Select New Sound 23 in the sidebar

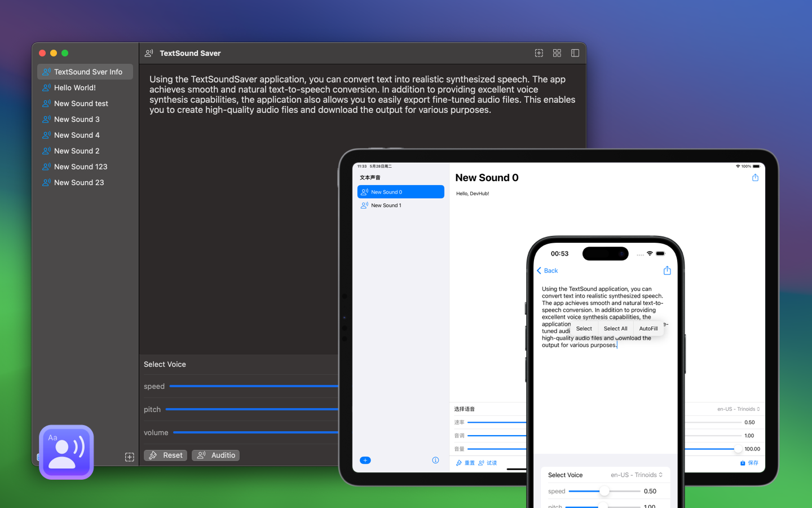[x=85, y=182]
